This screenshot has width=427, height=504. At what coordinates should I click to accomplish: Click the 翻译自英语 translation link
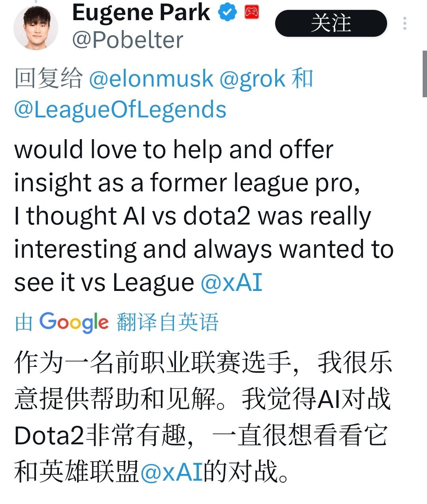(x=168, y=322)
